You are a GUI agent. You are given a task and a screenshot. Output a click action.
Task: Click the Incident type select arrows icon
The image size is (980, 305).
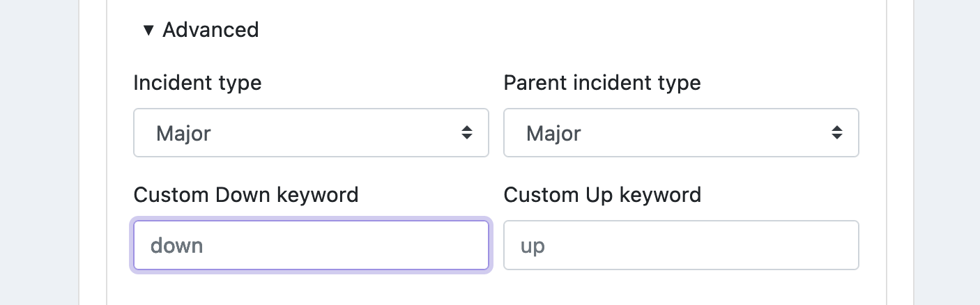tap(467, 132)
